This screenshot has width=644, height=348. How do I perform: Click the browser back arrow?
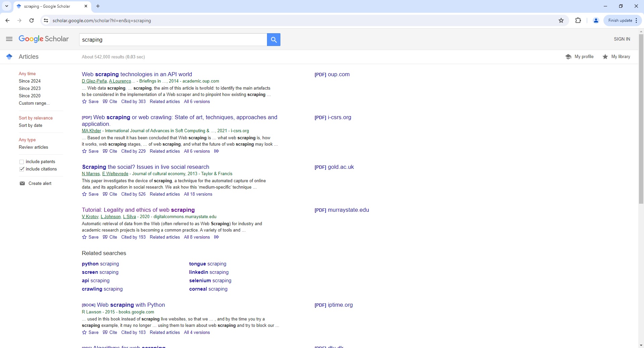[7, 20]
